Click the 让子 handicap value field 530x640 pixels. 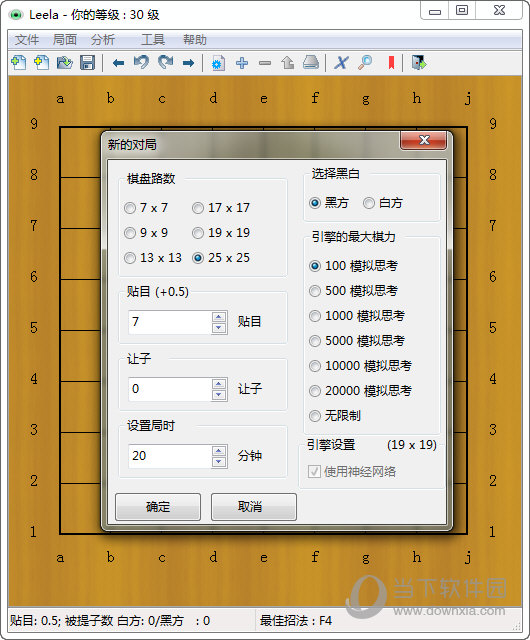pyautogui.click(x=170, y=389)
